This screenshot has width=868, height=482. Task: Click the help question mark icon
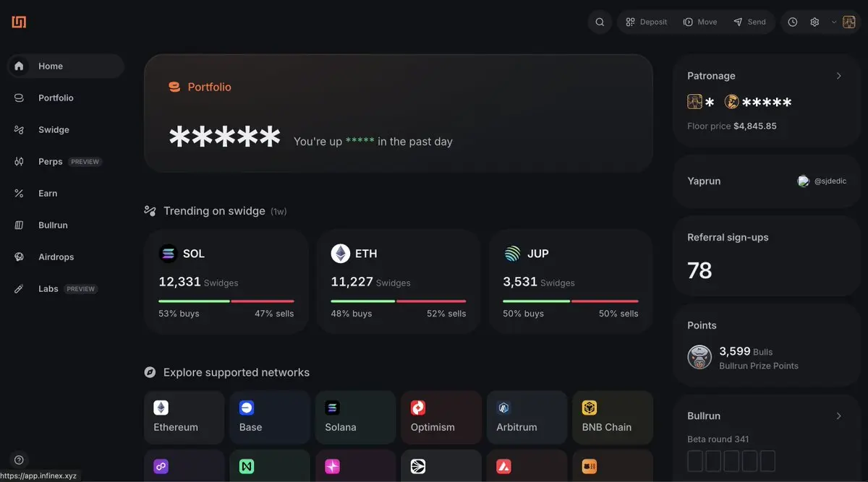tap(19, 460)
